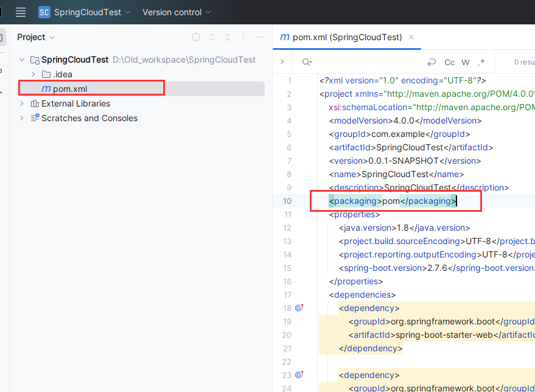Image resolution: width=535 pixels, height=392 pixels.
Task: Toggle Regex (.*) search option
Action: (481, 62)
